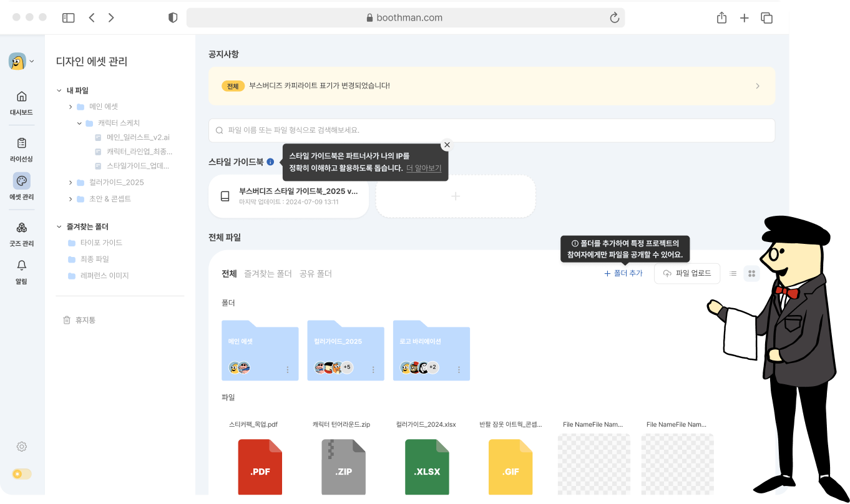Open the profile avatar dropdown arrow
850x504 pixels.
point(32,61)
